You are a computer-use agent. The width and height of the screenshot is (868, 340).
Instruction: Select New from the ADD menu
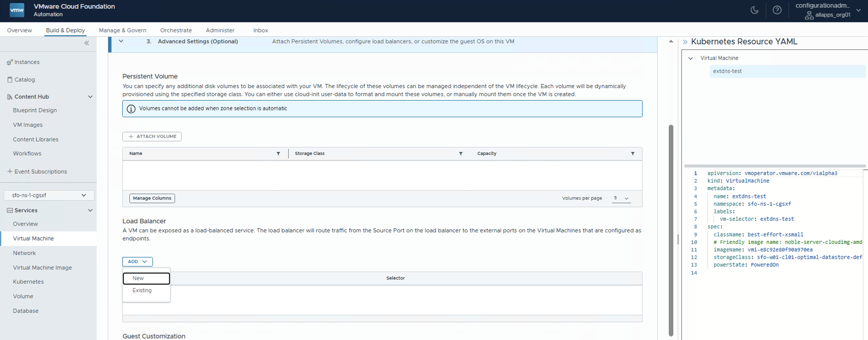click(146, 278)
